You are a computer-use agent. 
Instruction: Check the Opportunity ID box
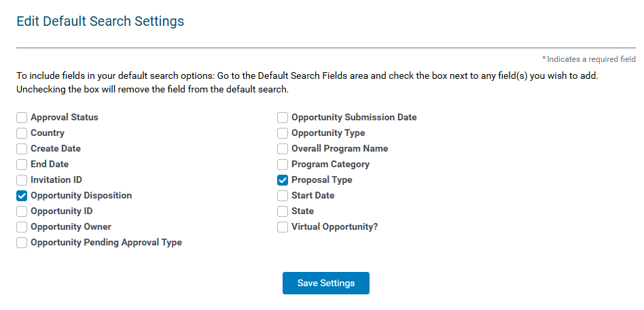pos(22,211)
